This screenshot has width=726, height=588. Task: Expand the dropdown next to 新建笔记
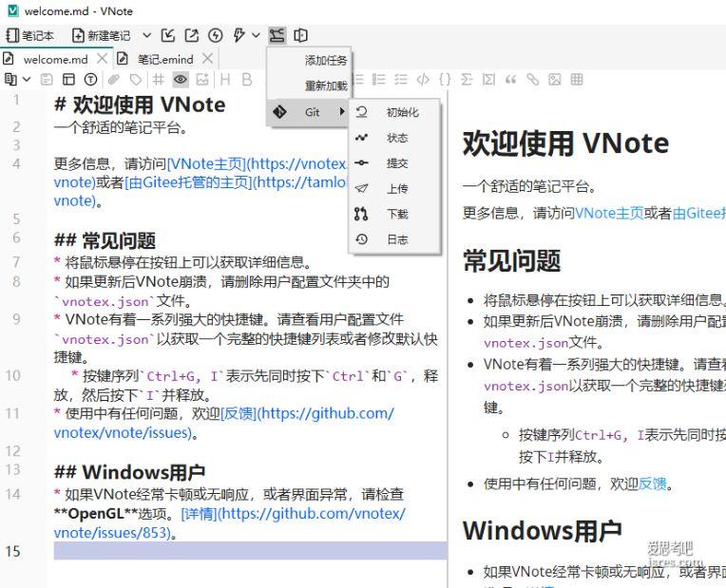coord(146,35)
